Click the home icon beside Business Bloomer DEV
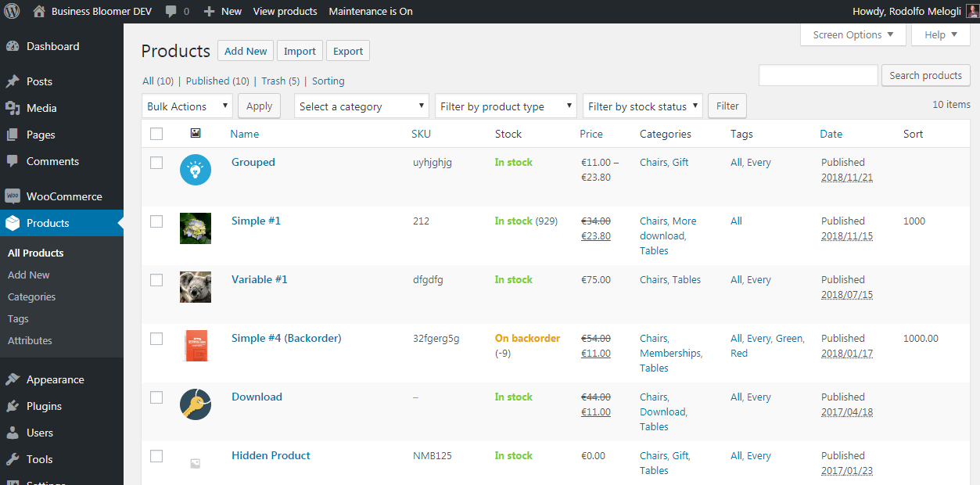This screenshot has width=980, height=485. tap(39, 12)
